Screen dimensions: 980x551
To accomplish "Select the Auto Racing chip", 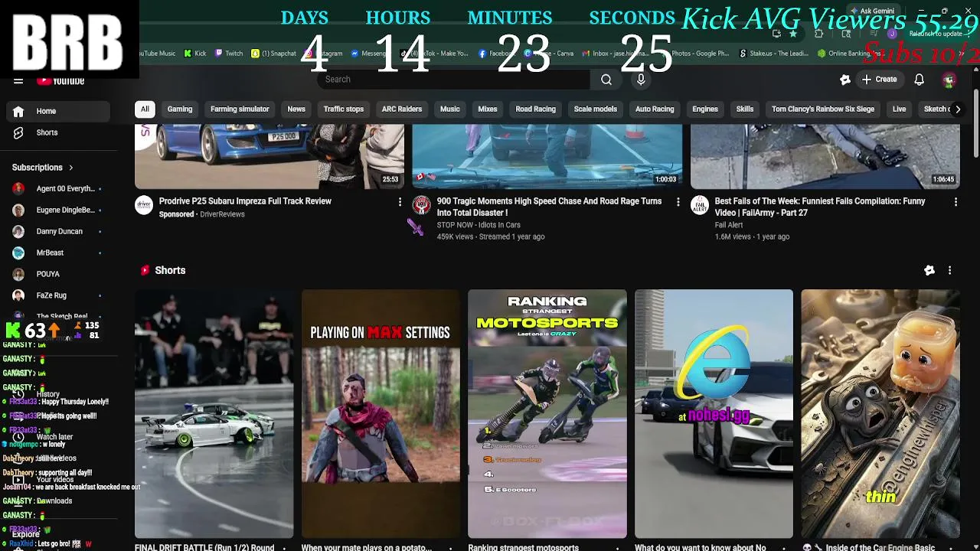I will click(655, 109).
